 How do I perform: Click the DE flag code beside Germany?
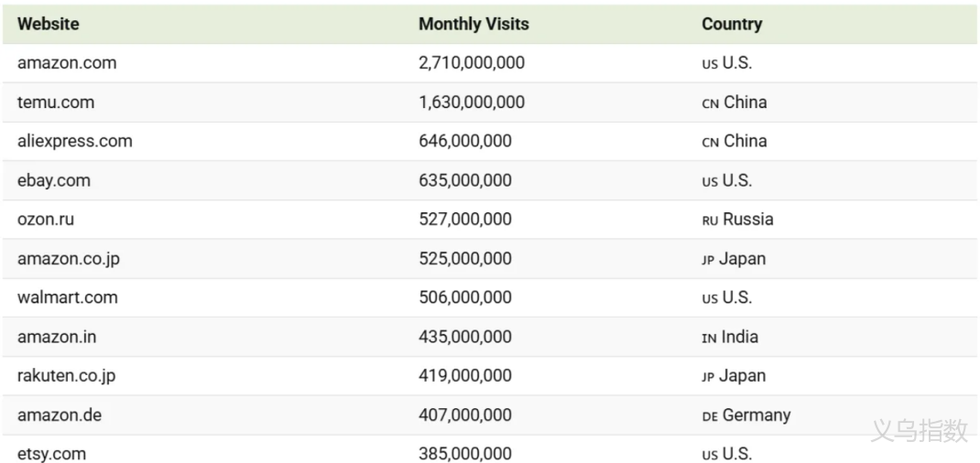(710, 416)
